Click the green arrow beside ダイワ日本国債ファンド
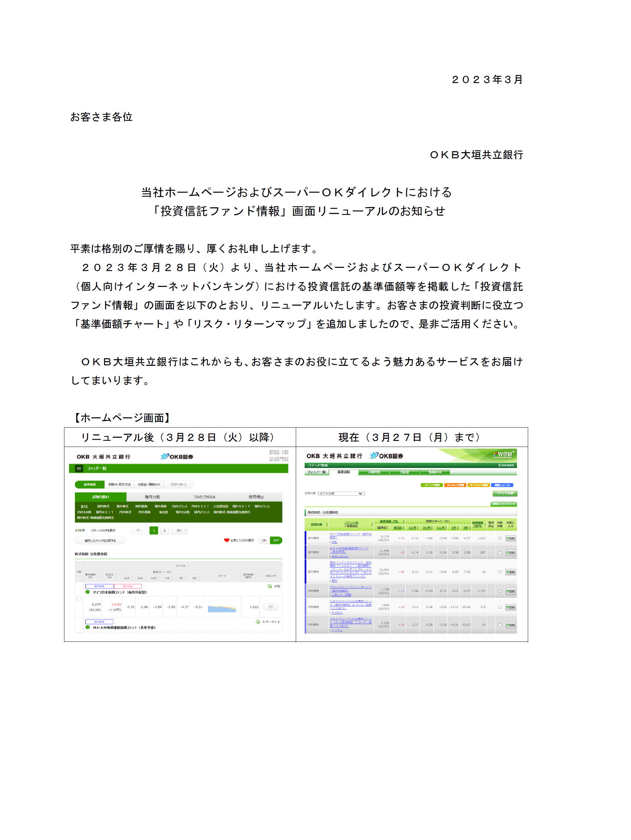The height and width of the screenshot is (840, 631). click(x=88, y=592)
